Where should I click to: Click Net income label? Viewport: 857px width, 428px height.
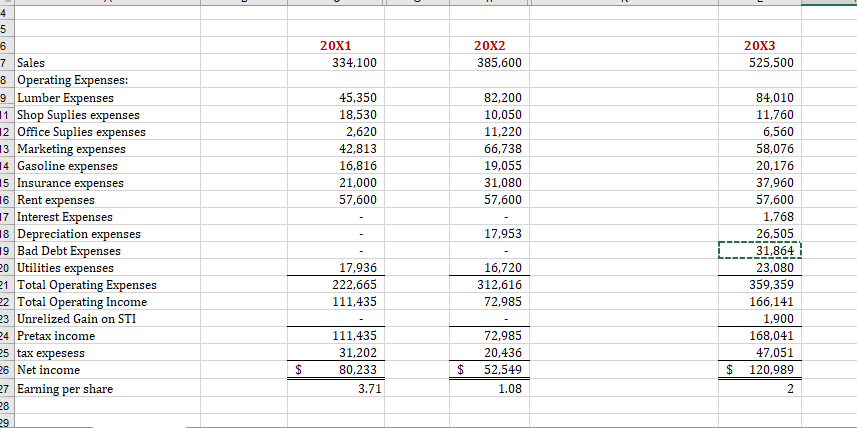pyautogui.click(x=49, y=370)
